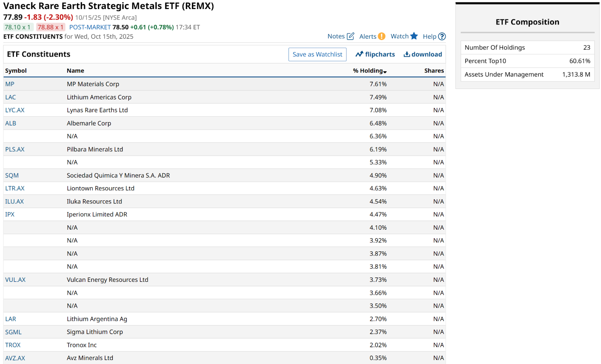Click the Number Of Holdings value 23

[x=587, y=47]
